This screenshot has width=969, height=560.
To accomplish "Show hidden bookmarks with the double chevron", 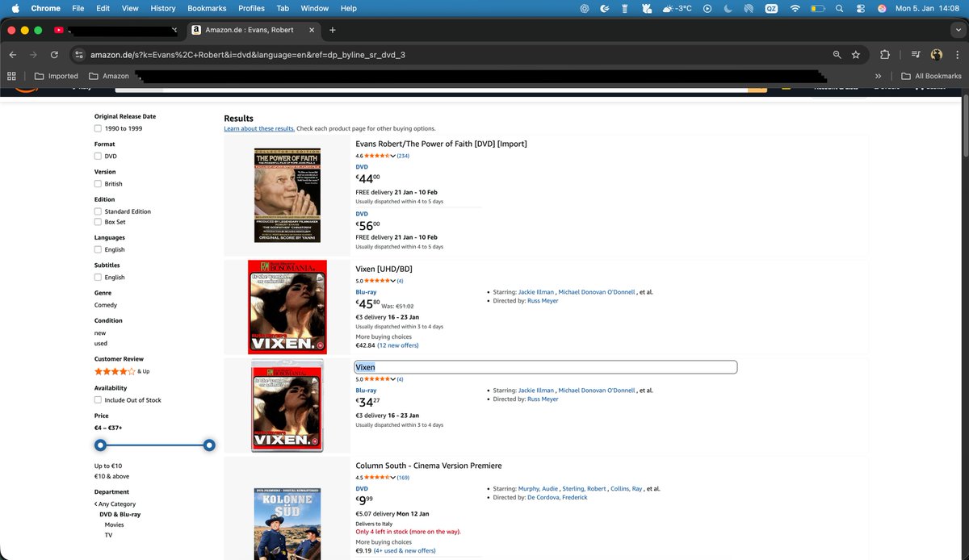I will (879, 76).
